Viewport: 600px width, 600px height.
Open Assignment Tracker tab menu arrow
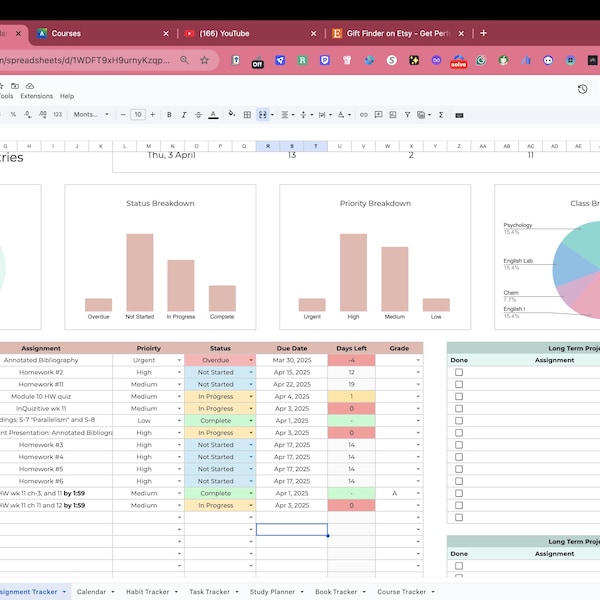click(64, 592)
